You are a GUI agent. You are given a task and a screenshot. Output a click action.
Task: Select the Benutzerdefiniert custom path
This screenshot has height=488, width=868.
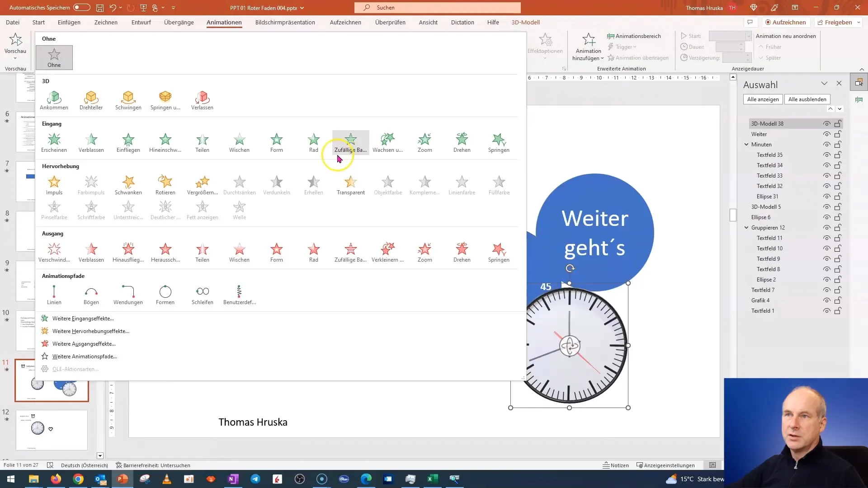[x=239, y=295]
